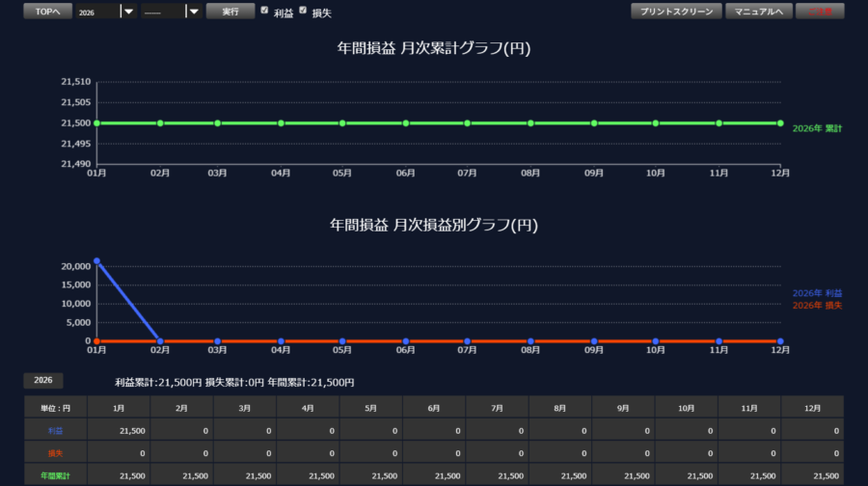
Task: Click inside the 2026 year combo box
Action: pos(96,12)
